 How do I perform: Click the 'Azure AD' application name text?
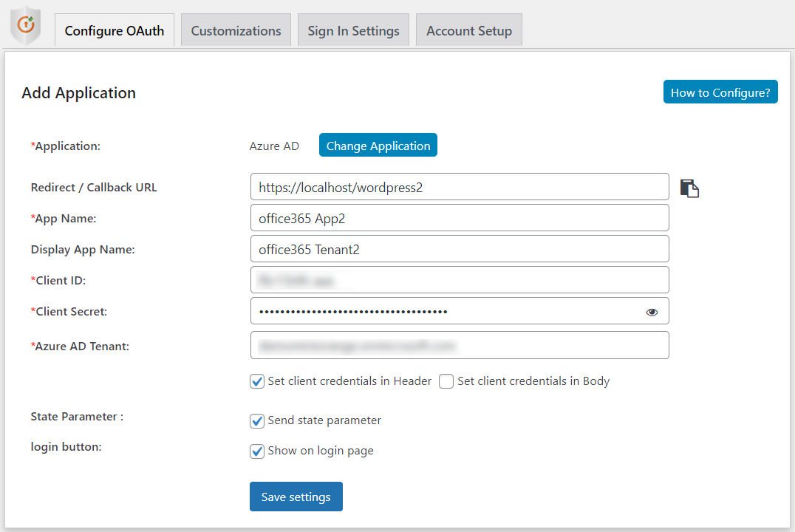274,146
